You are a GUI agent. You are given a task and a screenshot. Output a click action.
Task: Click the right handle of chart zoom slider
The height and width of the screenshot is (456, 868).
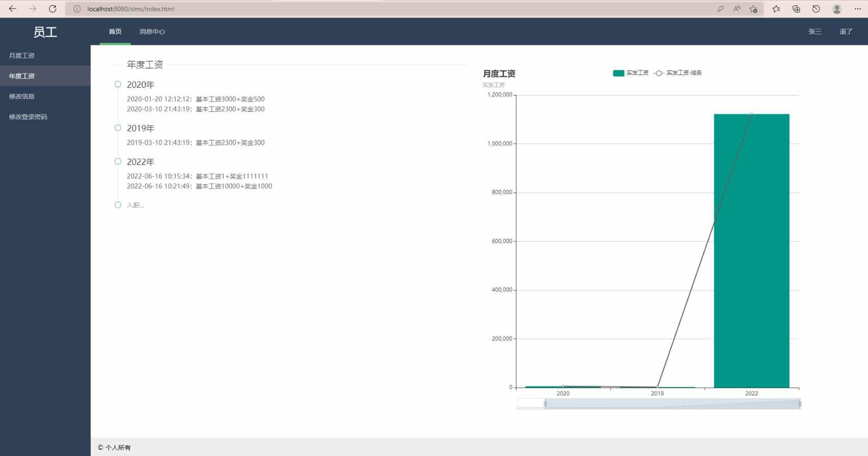(800, 404)
